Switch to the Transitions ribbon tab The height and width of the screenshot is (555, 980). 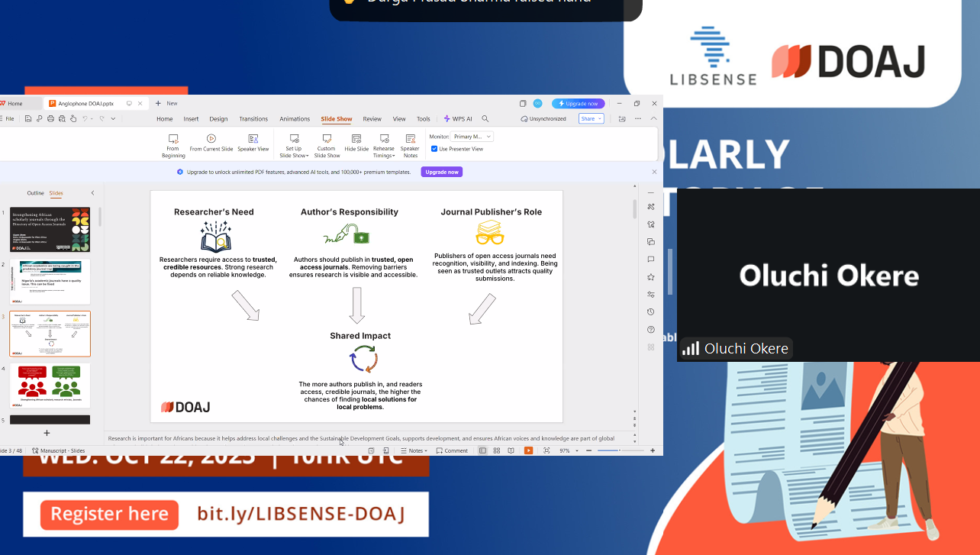(253, 119)
